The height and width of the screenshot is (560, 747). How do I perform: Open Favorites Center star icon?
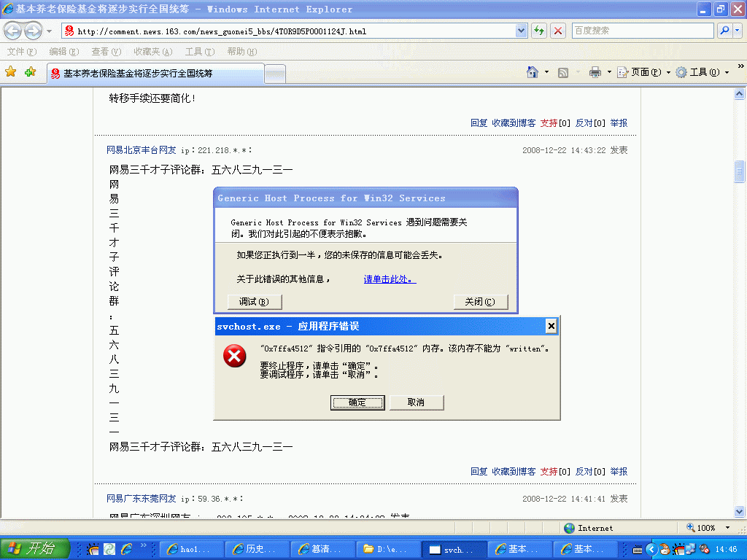(10, 72)
